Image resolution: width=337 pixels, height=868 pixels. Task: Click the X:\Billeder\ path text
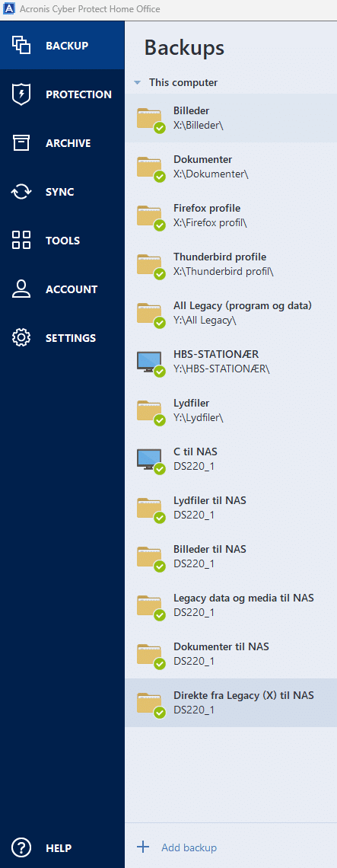198,125
